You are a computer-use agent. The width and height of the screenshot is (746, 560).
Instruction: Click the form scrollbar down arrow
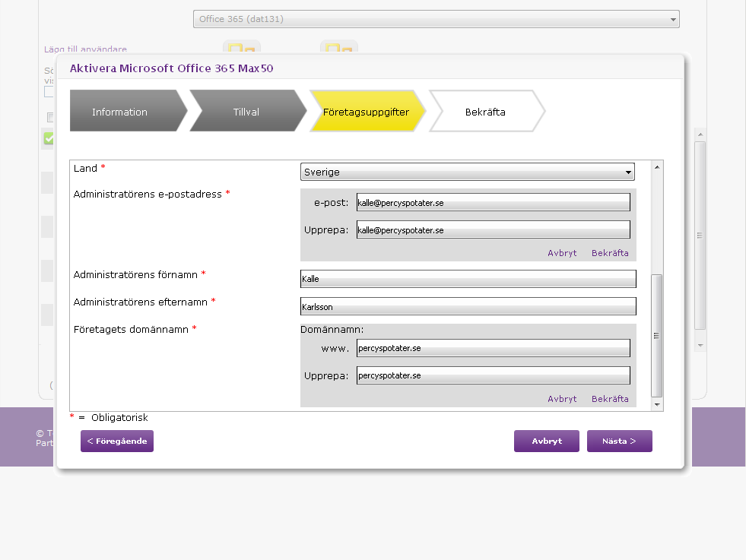pyautogui.click(x=657, y=404)
